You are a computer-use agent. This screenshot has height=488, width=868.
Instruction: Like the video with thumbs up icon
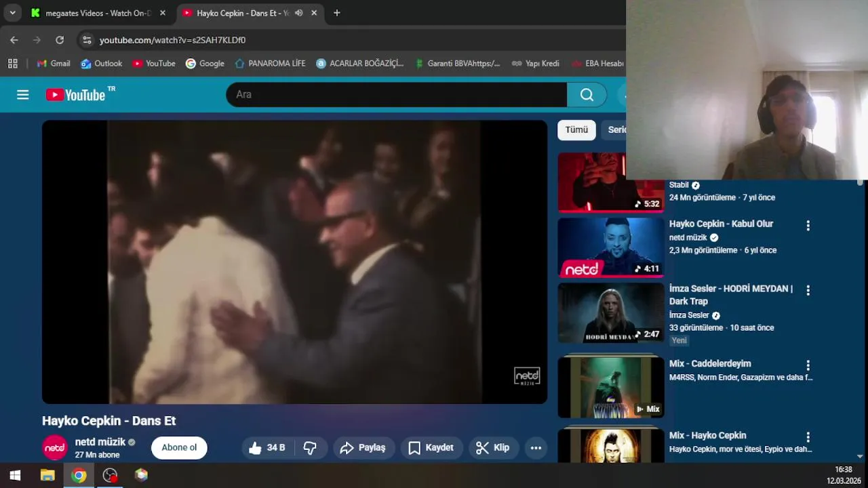point(267,447)
